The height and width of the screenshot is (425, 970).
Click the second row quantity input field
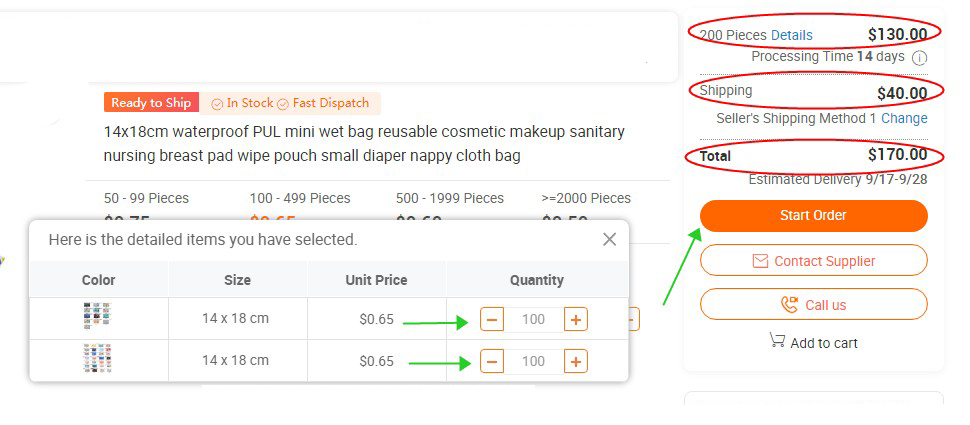[533, 361]
